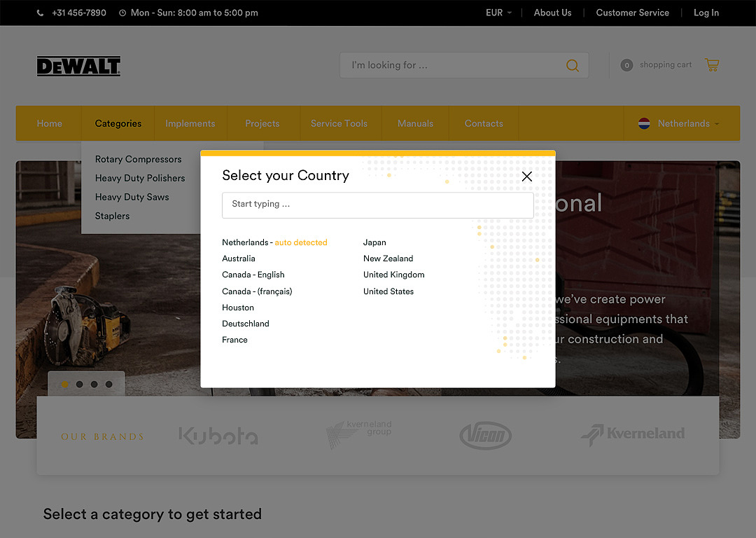Select Heavy Duty Polishers category
This screenshot has height=538, width=756.
click(x=140, y=178)
